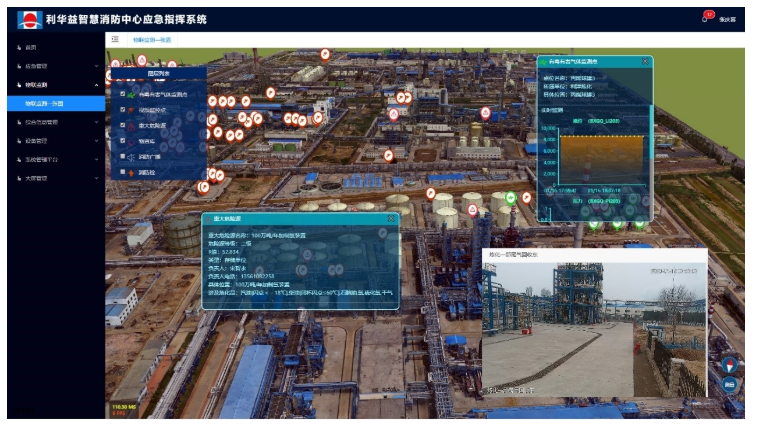Enable the 消防广播 layer checkbox
Screen dimensions: 760x427
(123, 156)
